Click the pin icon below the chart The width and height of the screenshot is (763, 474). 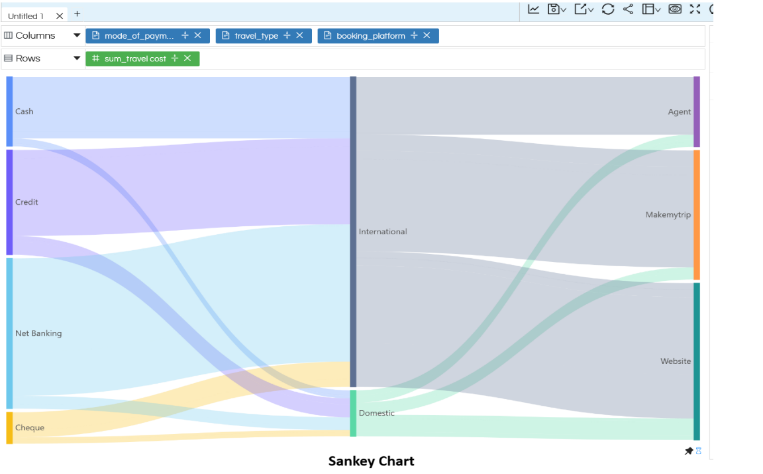[688, 451]
